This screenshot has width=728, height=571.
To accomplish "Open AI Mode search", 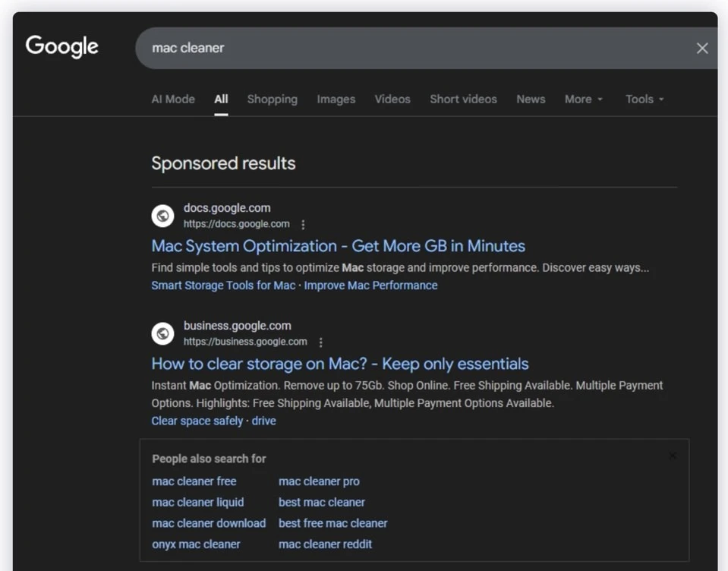I will (x=172, y=99).
